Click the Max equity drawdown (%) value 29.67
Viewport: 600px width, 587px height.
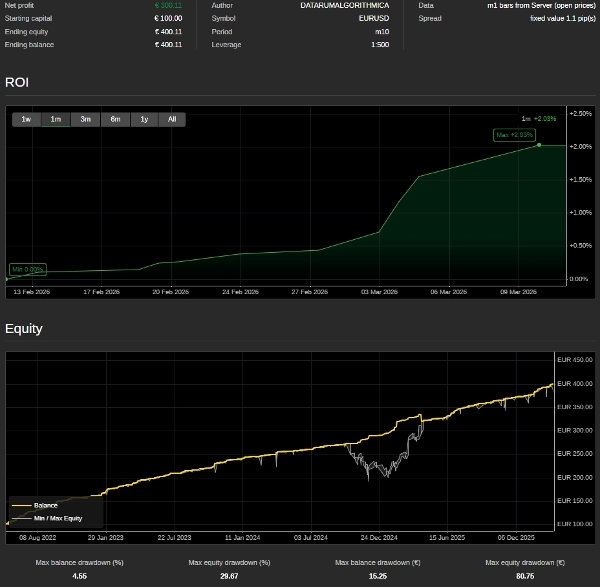[x=229, y=576]
